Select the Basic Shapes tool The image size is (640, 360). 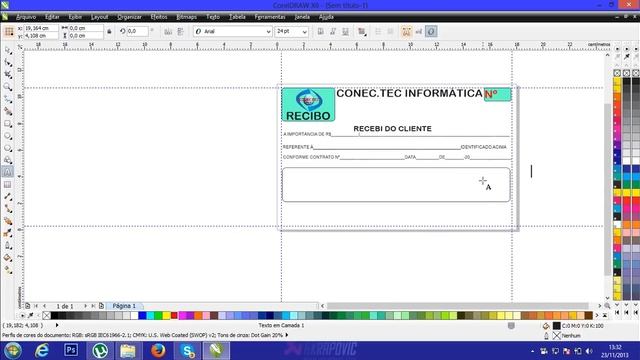8,160
